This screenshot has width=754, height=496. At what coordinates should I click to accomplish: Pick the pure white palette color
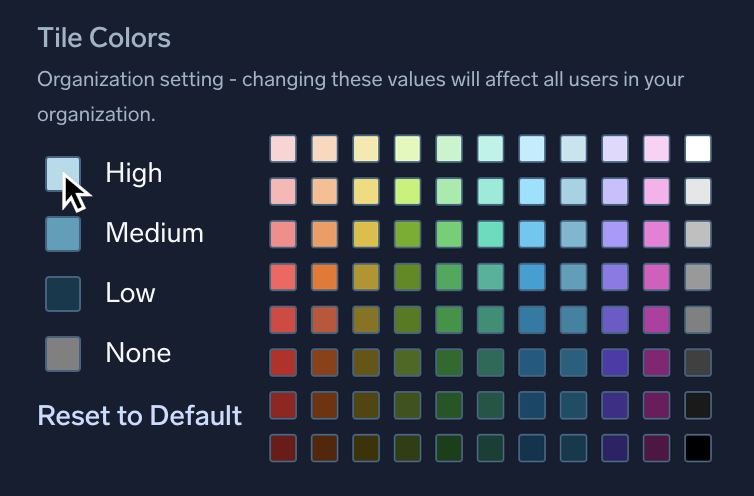point(698,149)
